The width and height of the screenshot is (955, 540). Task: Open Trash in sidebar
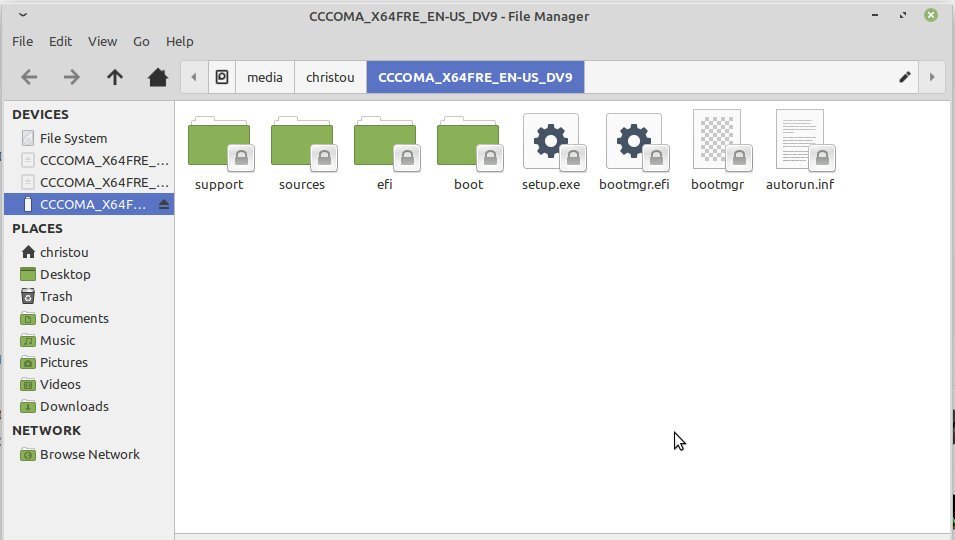point(89,296)
